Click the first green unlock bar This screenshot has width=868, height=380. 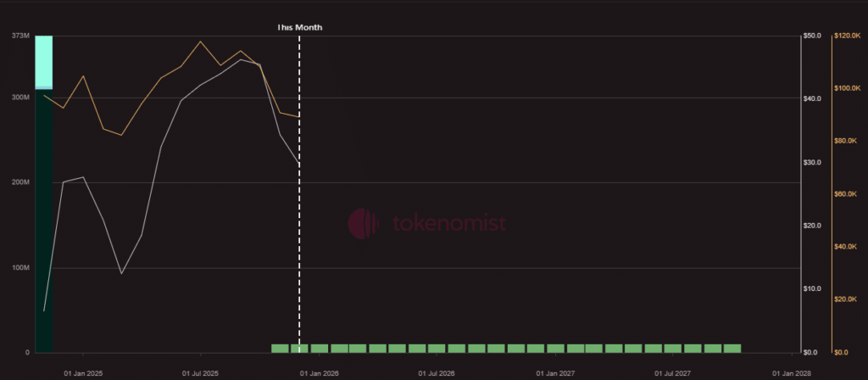coord(280,348)
